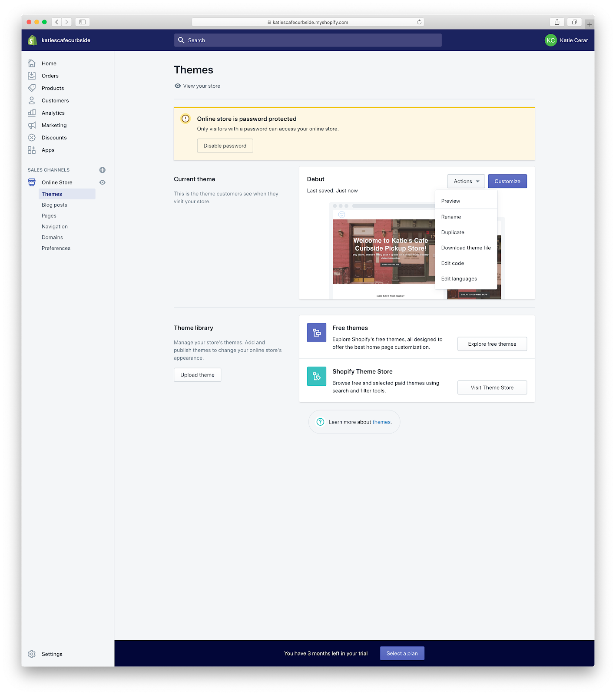View online store via eye icon in sidebar
The width and height of the screenshot is (616, 695).
[x=103, y=182]
